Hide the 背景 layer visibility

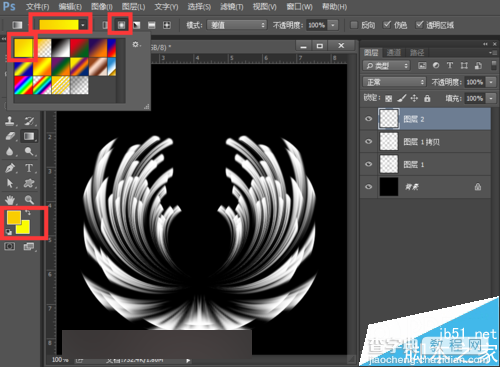coord(369,187)
